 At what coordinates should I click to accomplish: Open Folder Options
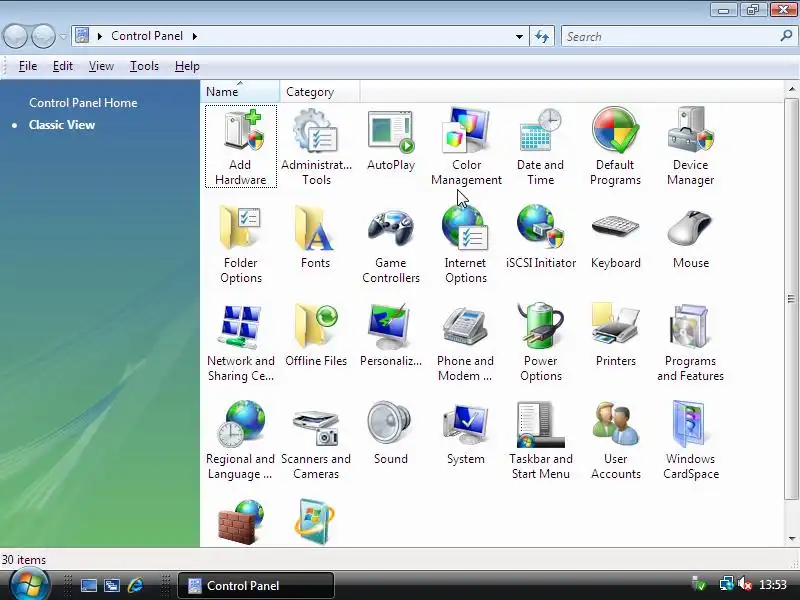coord(240,244)
